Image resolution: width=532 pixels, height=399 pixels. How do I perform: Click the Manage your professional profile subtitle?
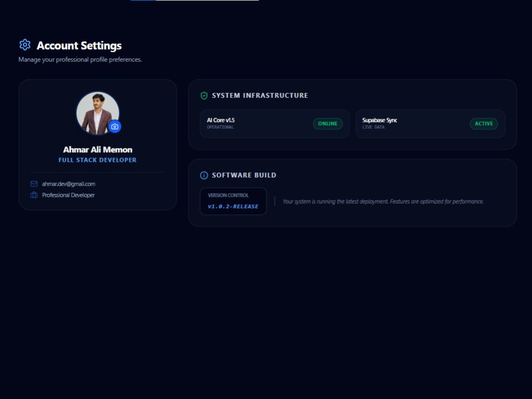(x=80, y=60)
